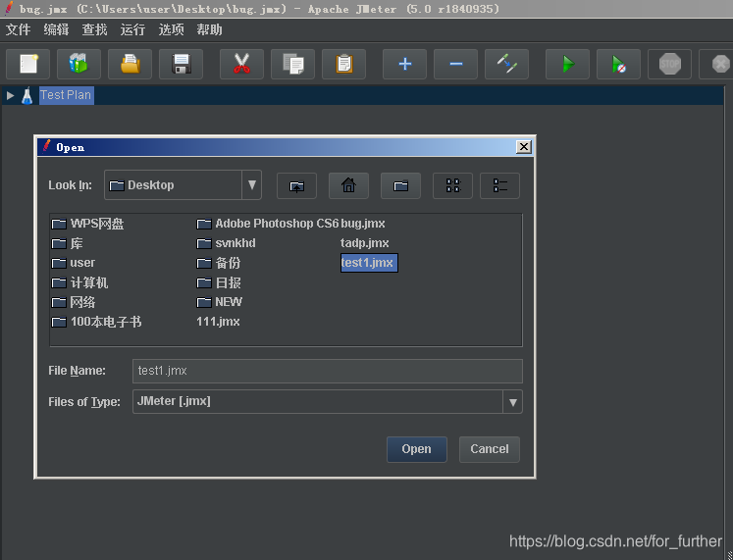This screenshot has width=733, height=560.
Task: Click Start no pauses toolbar icon
Action: 618,64
